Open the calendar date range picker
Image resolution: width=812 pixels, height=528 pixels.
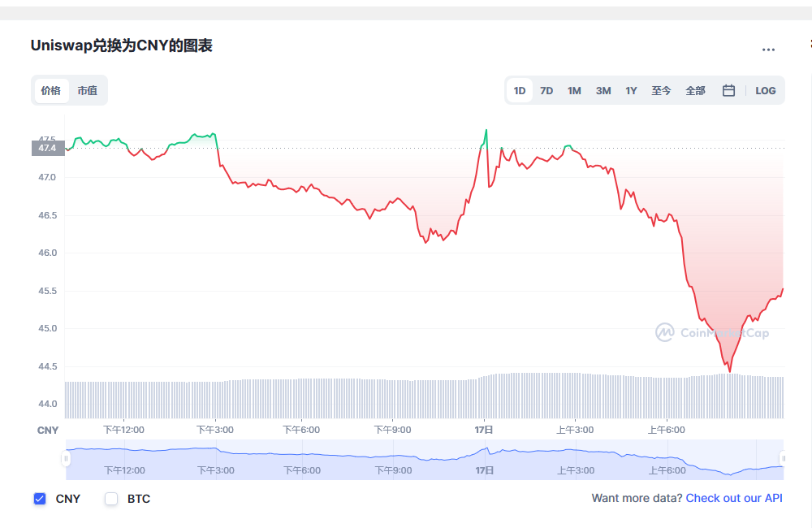tap(728, 91)
